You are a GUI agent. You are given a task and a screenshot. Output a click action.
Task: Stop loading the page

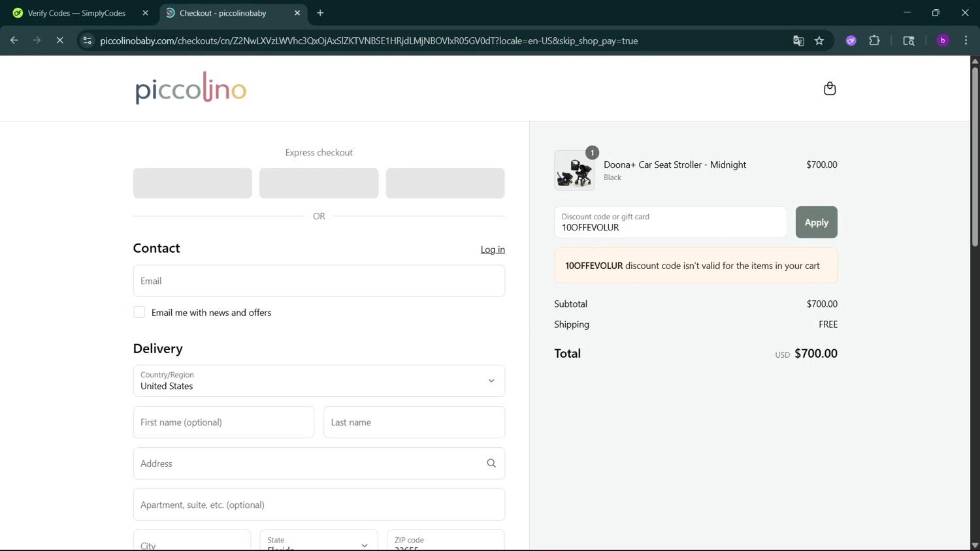(59, 40)
